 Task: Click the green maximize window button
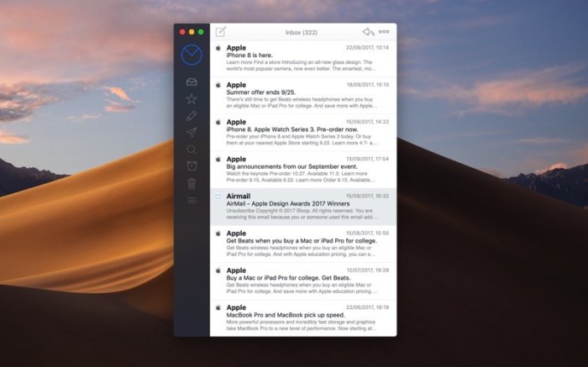pos(201,32)
